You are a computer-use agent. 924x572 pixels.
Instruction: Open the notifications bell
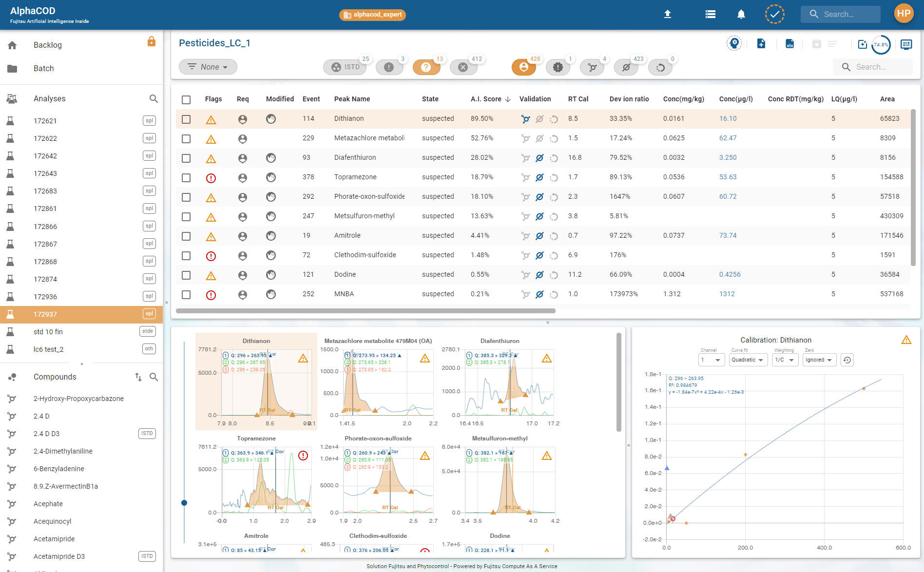pos(741,14)
